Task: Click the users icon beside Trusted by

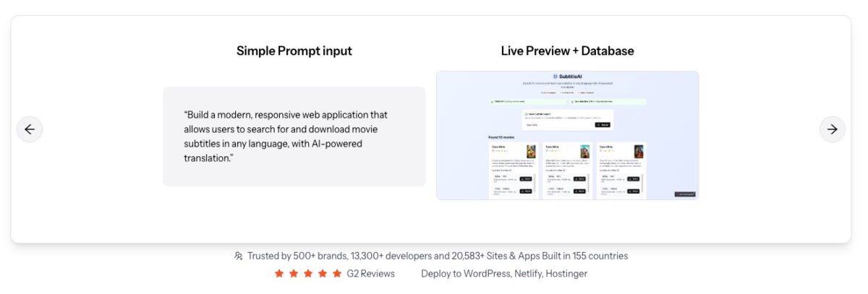Action: pyautogui.click(x=239, y=256)
